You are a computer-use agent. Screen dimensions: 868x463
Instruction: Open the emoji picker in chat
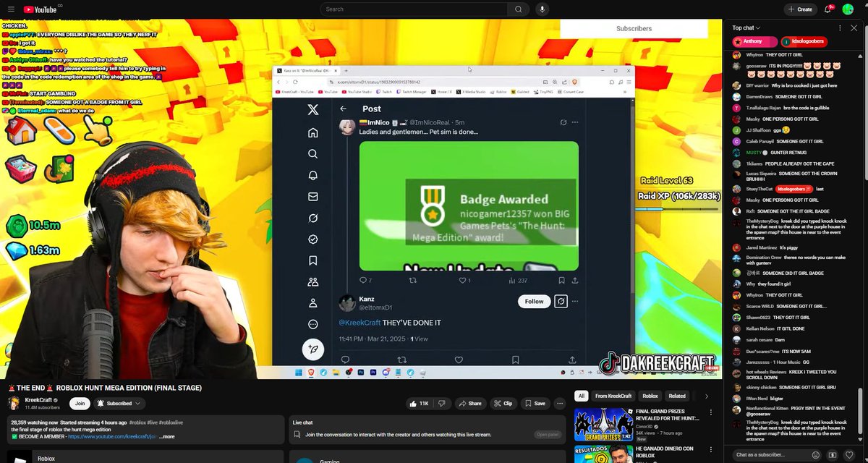815,455
